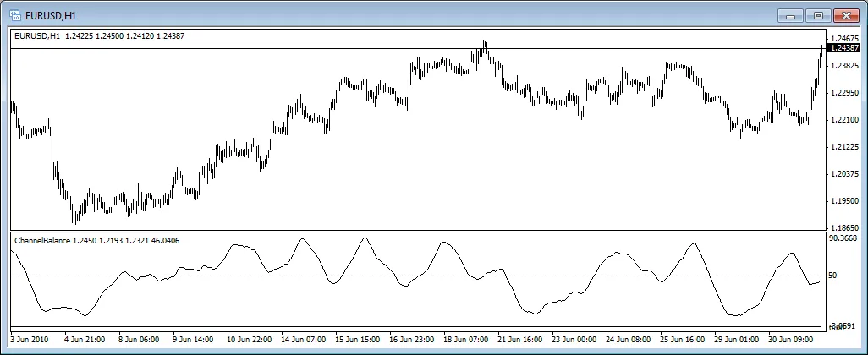
Task: Click price scale value 1.18650
Action: click(x=845, y=228)
